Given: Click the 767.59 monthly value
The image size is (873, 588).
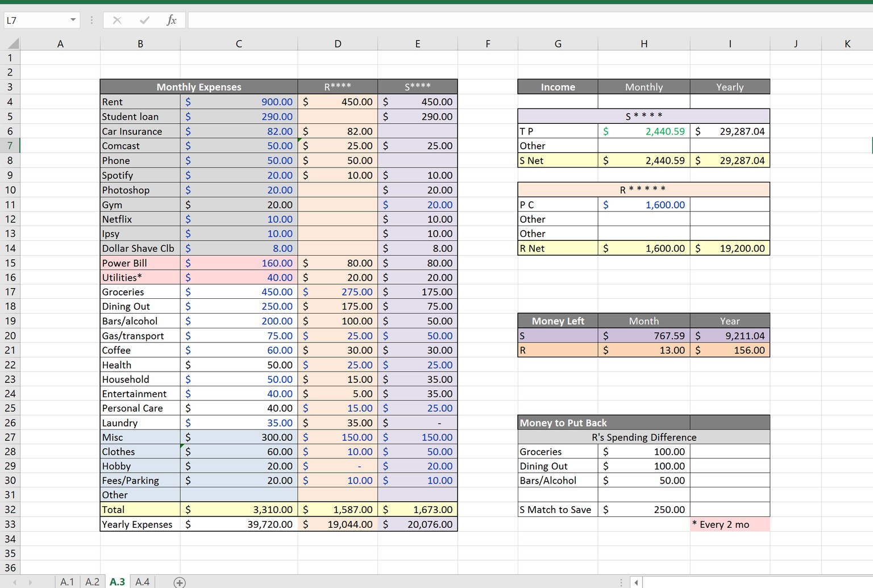Looking at the screenshot, I should [644, 336].
